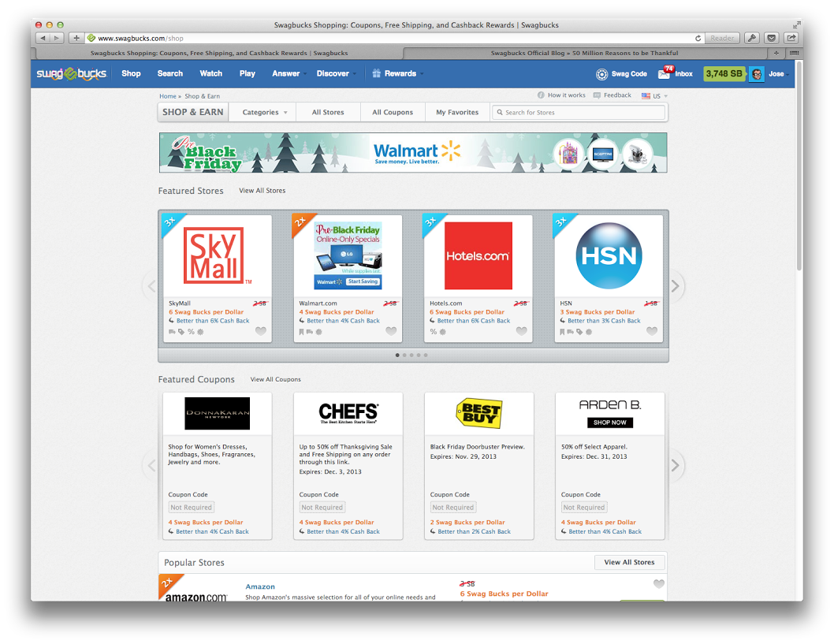The width and height of the screenshot is (834, 644).
Task: Click the percent icon on the SkyMall card
Action: (x=191, y=332)
